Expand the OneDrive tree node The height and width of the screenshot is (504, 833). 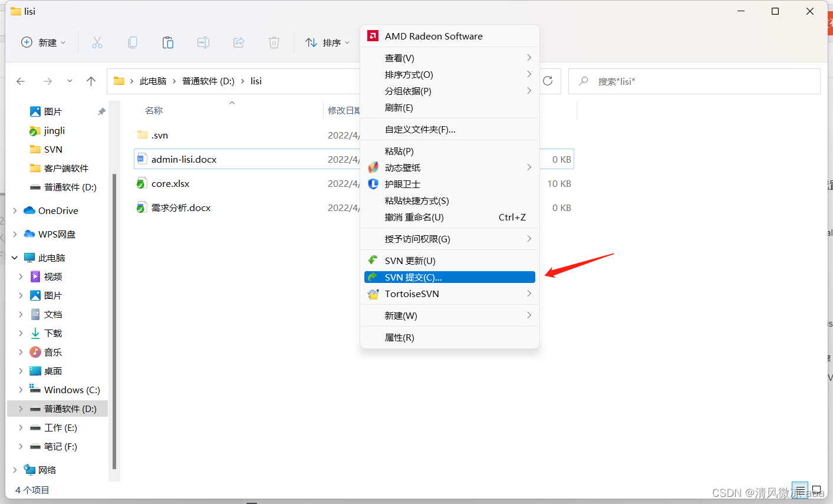[x=15, y=210]
